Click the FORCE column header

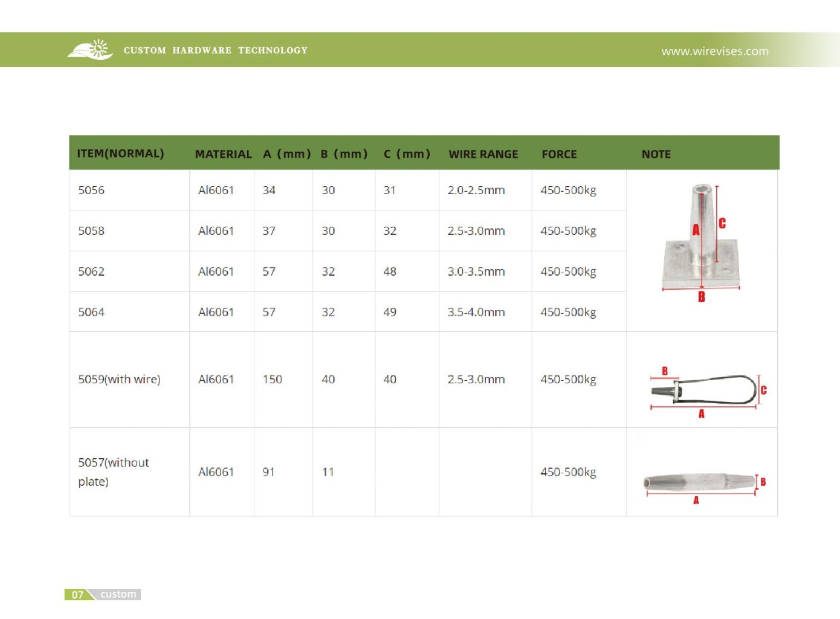pos(559,154)
